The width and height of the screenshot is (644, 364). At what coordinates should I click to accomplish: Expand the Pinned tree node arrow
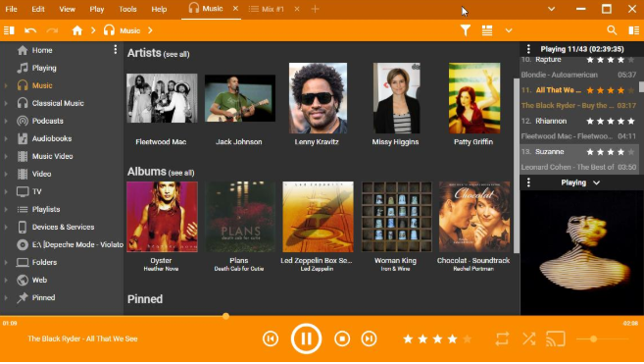tap(6, 298)
